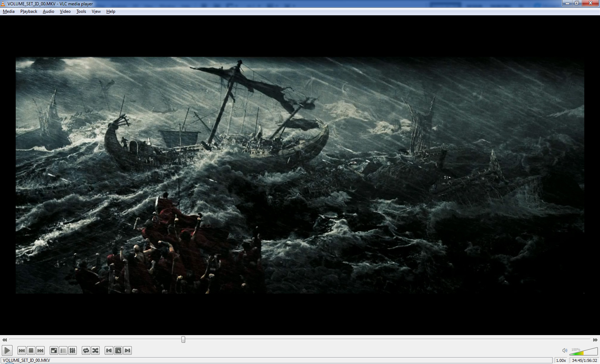This screenshot has width=600, height=364.
Task: Click the seek bar position handle
Action: (183, 339)
